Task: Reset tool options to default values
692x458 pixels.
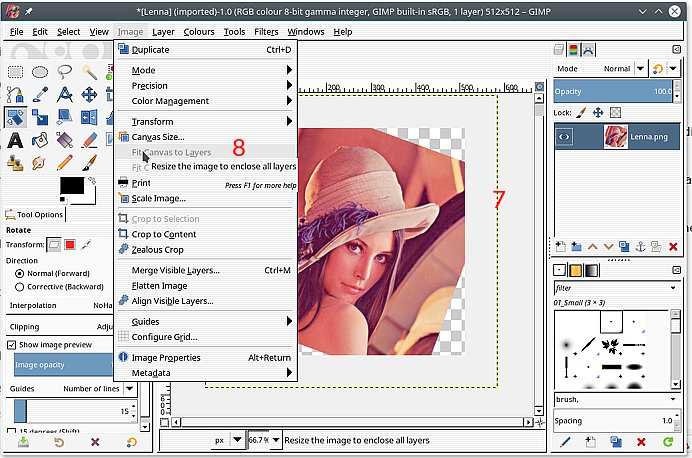Action: tap(131, 442)
